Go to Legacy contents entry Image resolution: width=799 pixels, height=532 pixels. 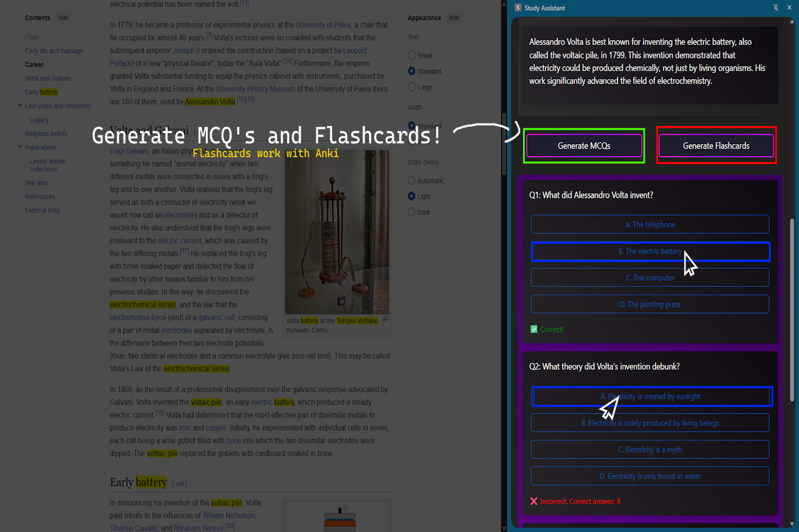pyautogui.click(x=39, y=120)
